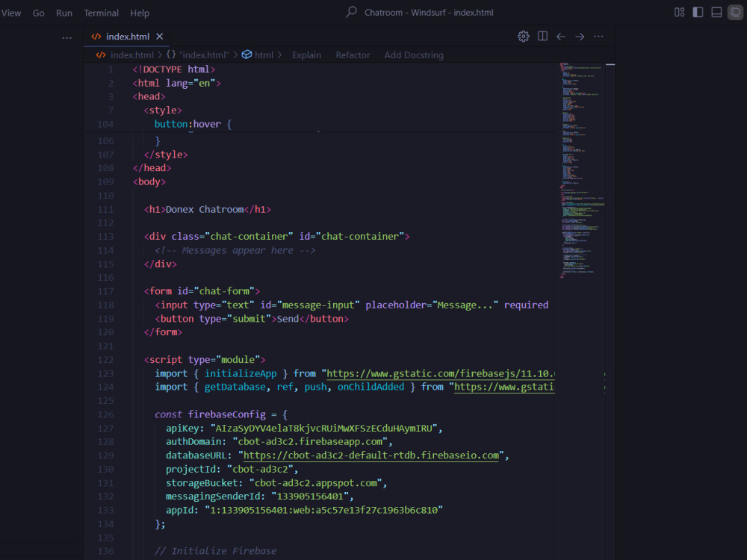Viewport: 747px width, 560px height.
Task: Click "firebaseConfig" on line 126
Action: tap(227, 414)
